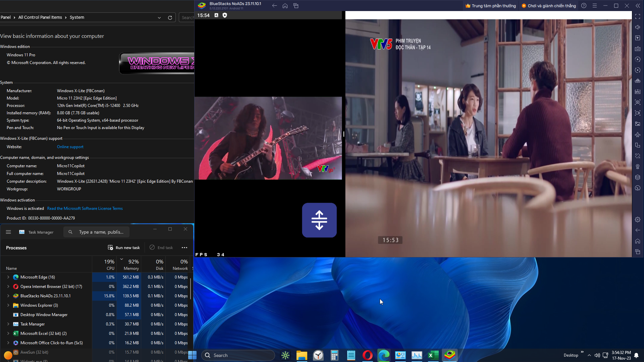Click End task button in Task Manager
Image resolution: width=644 pixels, height=362 pixels.
[x=161, y=248]
